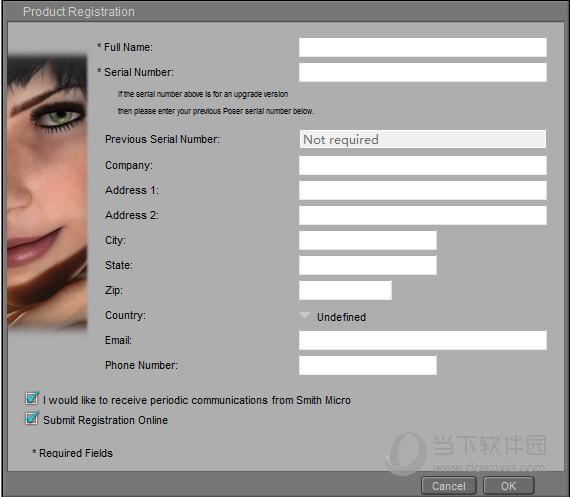Click the Zip code field
The image size is (570, 497).
(x=345, y=290)
